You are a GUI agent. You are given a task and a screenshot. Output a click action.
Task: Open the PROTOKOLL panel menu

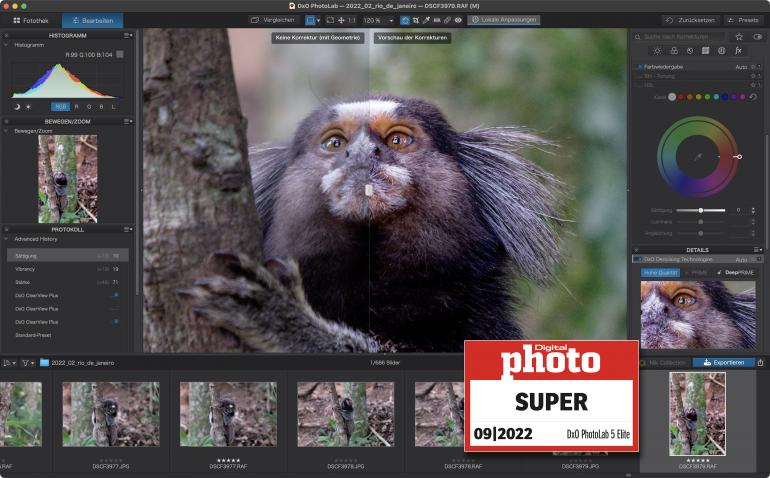click(x=128, y=229)
